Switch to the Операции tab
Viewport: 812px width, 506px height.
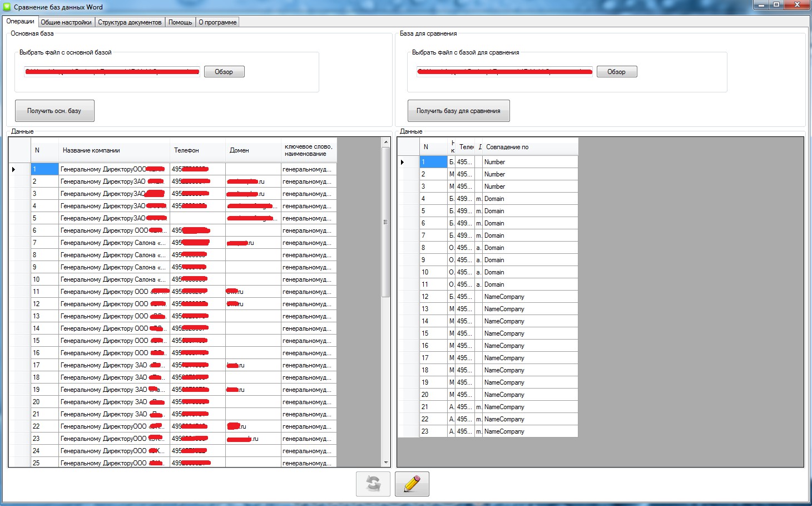tap(21, 21)
